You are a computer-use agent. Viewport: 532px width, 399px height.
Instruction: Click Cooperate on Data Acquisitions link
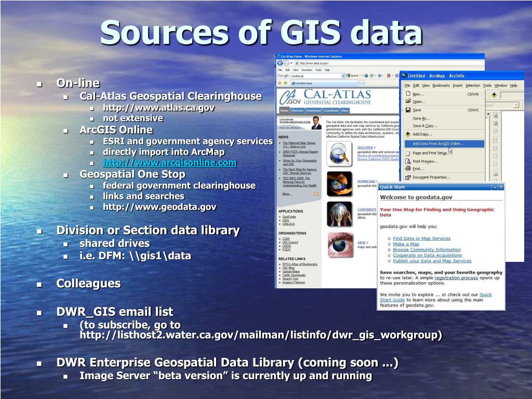[x=428, y=255]
